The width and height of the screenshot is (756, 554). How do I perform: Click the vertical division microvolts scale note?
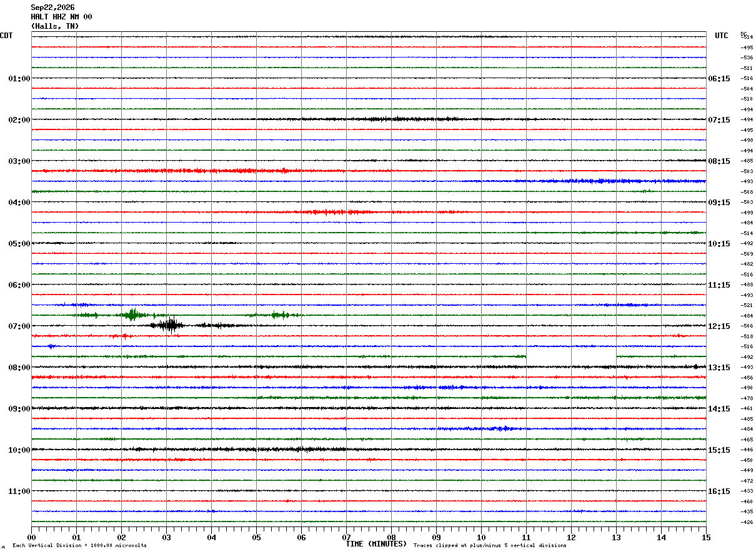coord(79,546)
